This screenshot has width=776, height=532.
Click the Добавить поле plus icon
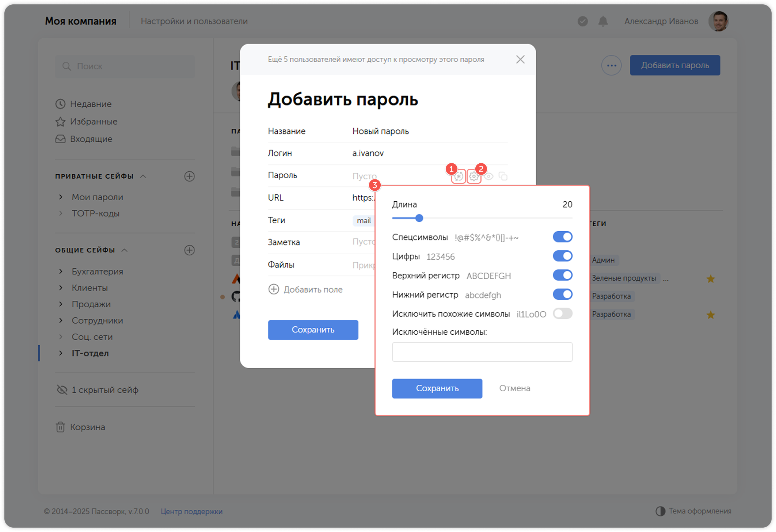point(274,289)
